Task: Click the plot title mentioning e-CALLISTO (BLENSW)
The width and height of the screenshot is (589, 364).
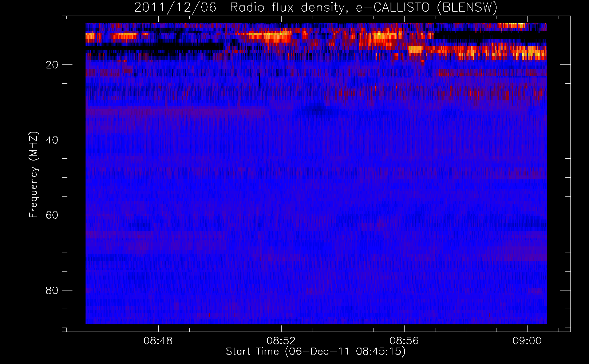Action: click(316, 8)
